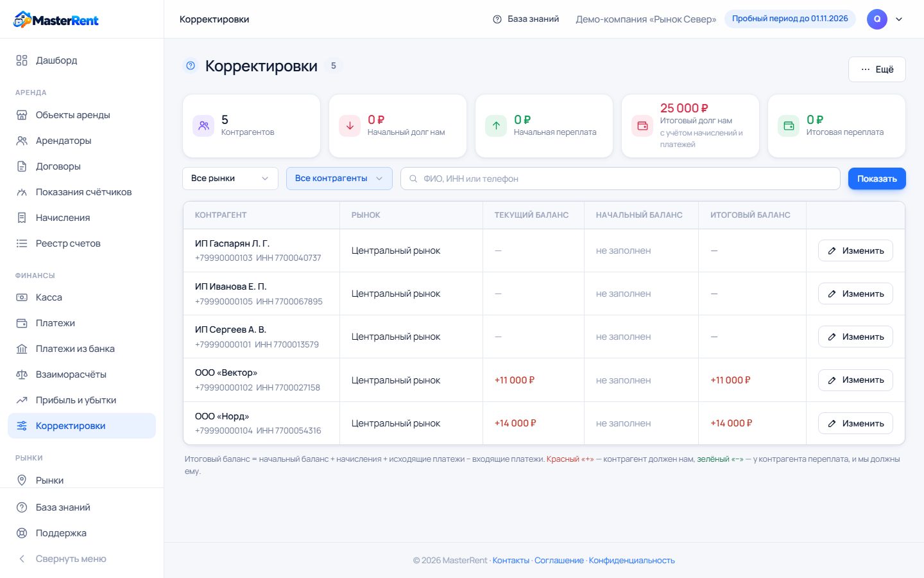
Task: Click the Рынки map pin icon
Action: [22, 480]
